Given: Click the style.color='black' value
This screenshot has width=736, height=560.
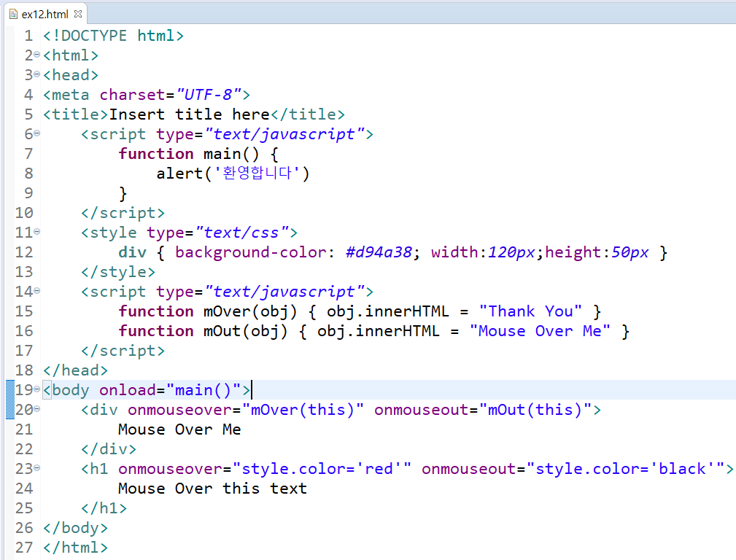Looking at the screenshot, I should point(625,469).
